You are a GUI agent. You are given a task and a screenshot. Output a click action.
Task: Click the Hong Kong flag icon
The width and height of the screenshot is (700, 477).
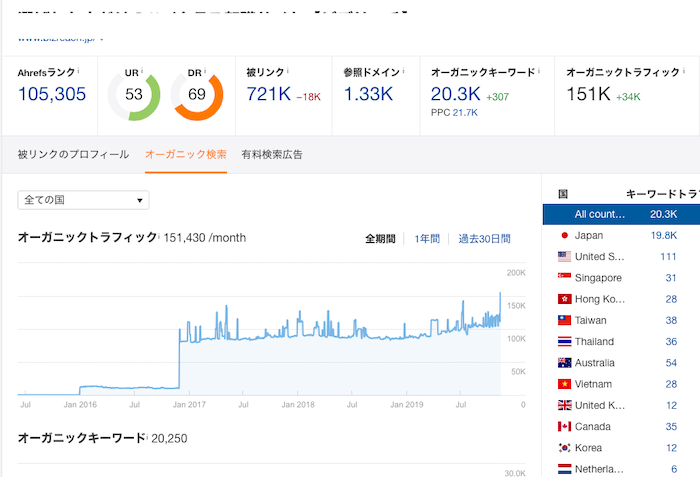coord(564,299)
